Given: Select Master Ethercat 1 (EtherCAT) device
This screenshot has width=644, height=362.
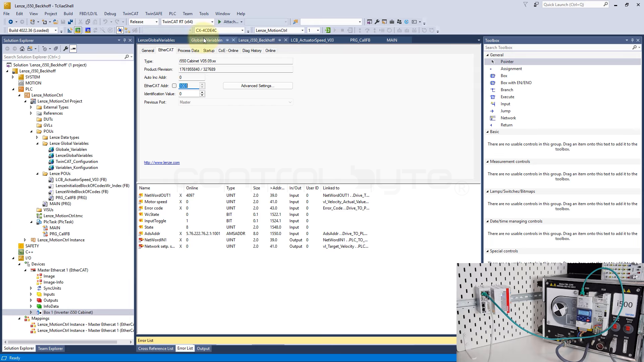Looking at the screenshot, I should tap(63, 270).
